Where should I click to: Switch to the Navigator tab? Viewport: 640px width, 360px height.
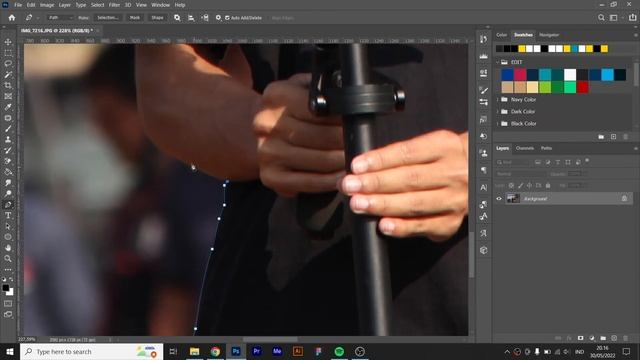tap(549, 35)
